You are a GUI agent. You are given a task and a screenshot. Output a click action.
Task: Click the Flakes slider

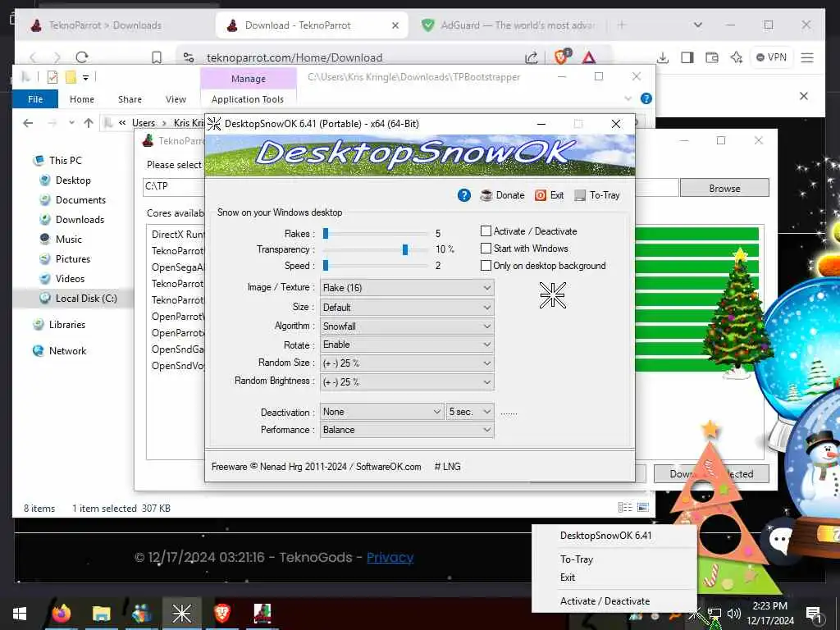(x=375, y=234)
